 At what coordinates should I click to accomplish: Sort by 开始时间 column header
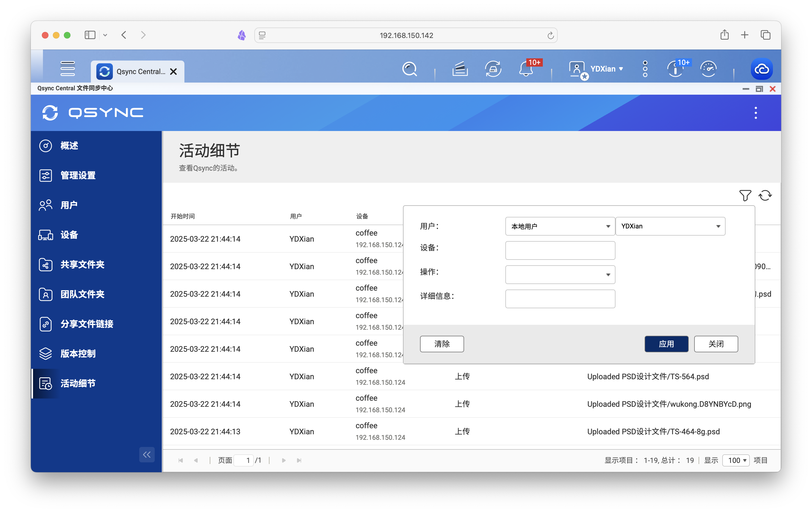[182, 216]
